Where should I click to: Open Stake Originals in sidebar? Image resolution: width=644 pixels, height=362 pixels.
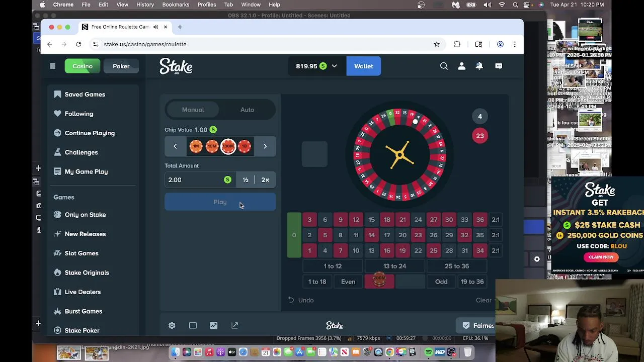point(87,273)
